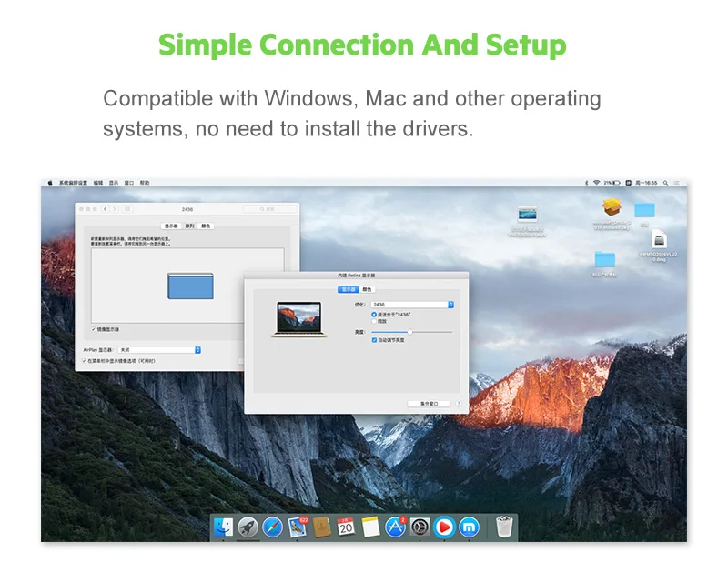Open the red play-button video app

tap(444, 527)
